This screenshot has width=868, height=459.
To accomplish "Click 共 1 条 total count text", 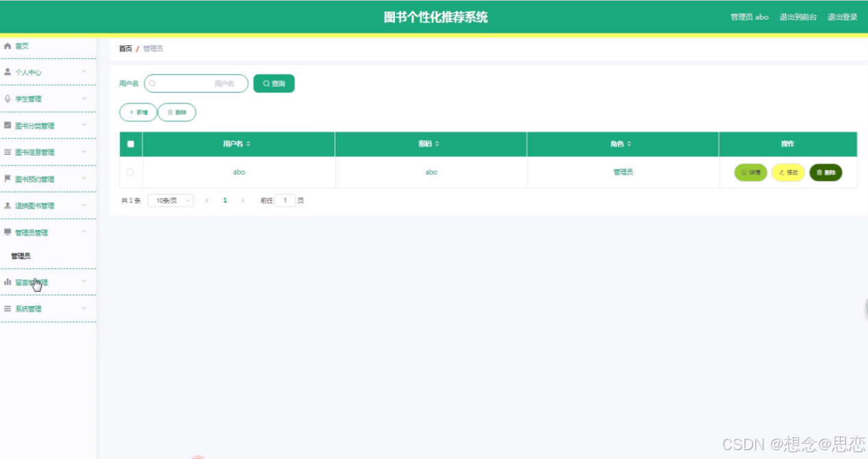I will [131, 201].
